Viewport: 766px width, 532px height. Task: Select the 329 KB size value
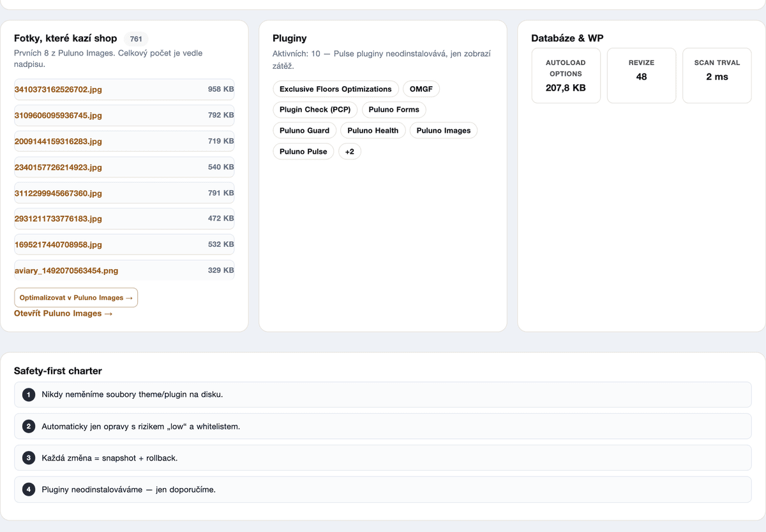(221, 270)
